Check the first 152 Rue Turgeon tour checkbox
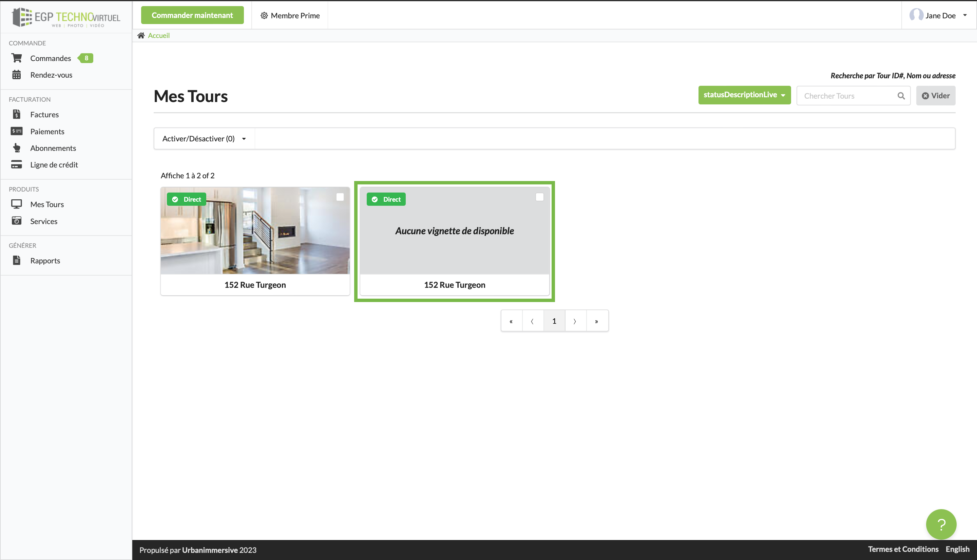 click(x=340, y=197)
